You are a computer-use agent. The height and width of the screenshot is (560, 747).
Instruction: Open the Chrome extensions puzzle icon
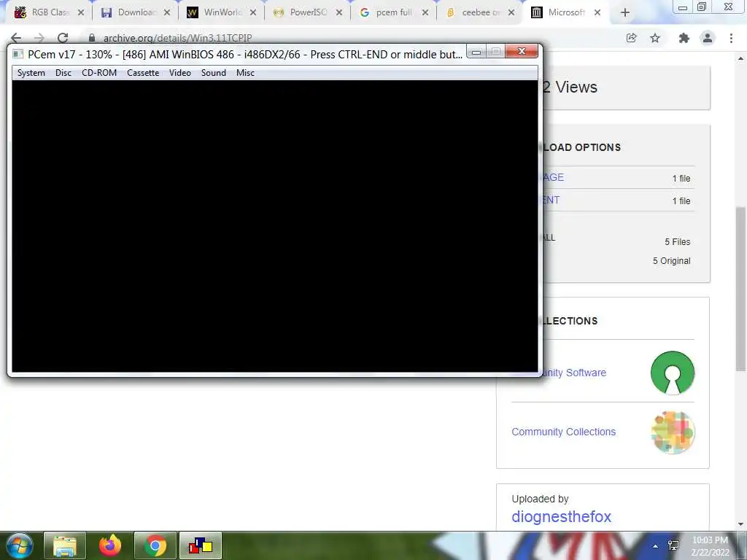(x=684, y=38)
